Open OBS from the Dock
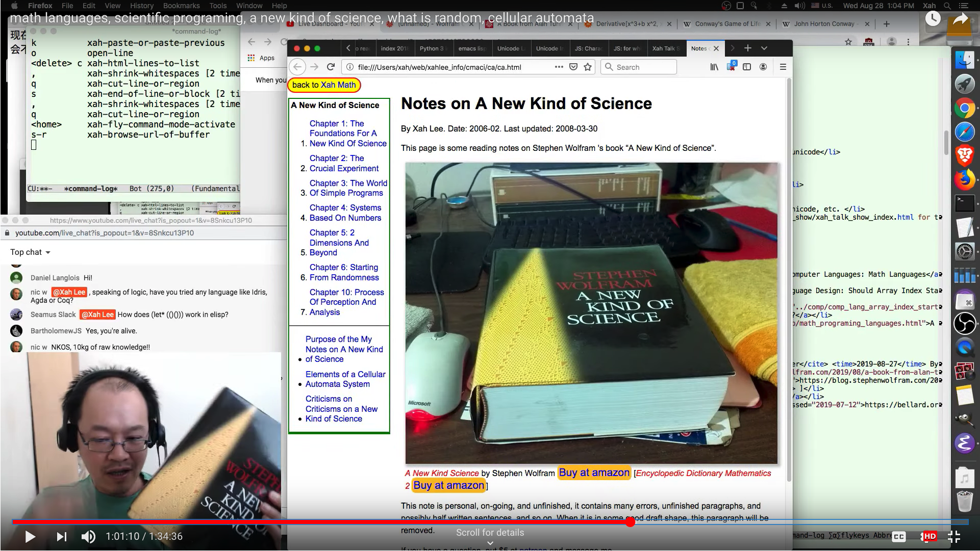 (964, 323)
